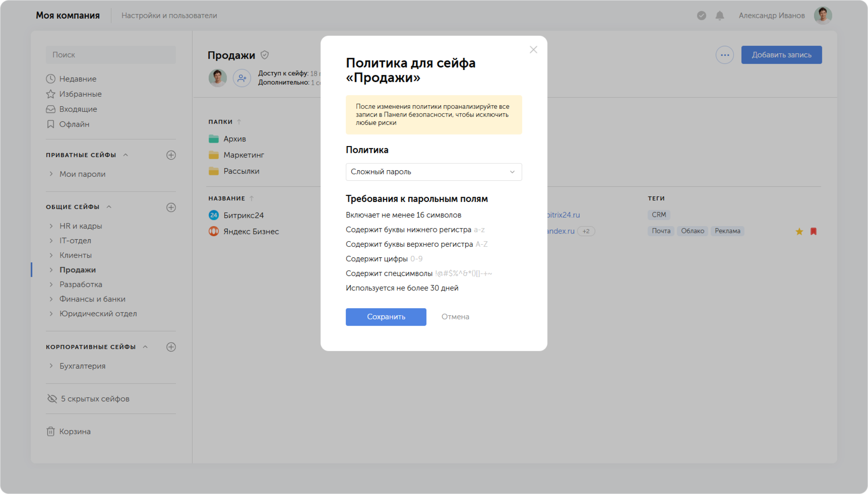Select the Клиенты safe

76,255
